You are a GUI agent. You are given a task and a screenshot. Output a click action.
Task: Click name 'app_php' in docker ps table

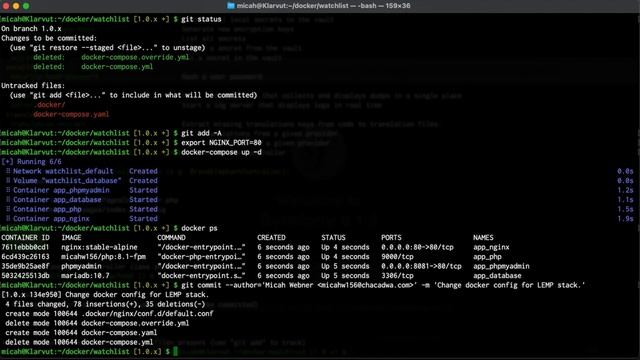coord(487,257)
